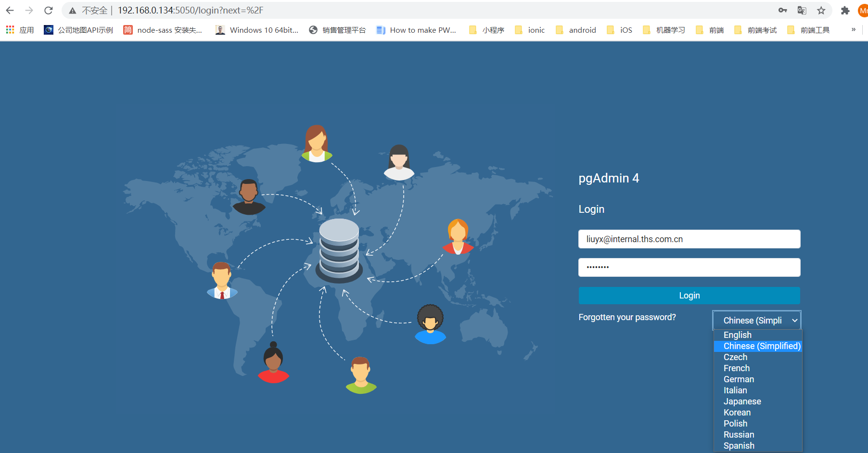The width and height of the screenshot is (868, 453).
Task: Open the Google Translate icon
Action: pos(802,11)
